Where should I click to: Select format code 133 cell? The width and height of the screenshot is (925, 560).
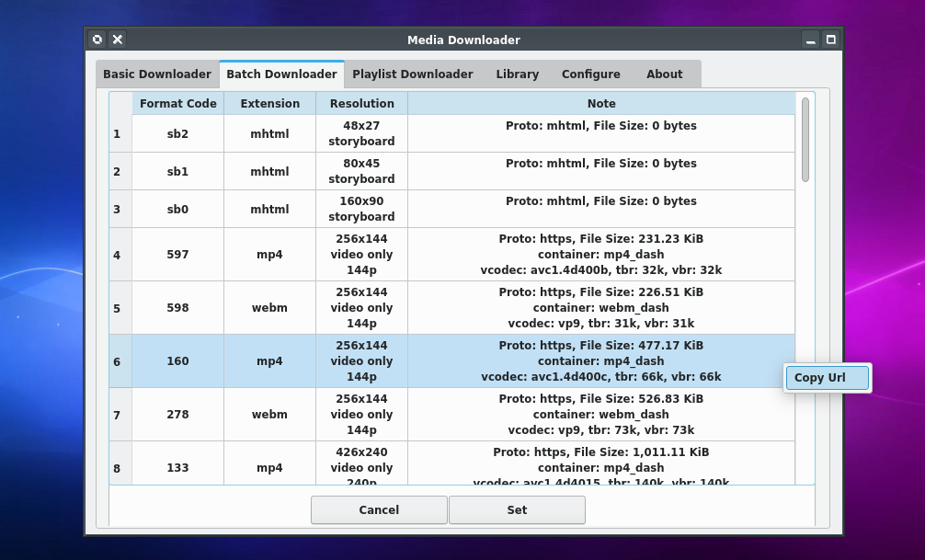coord(177,463)
